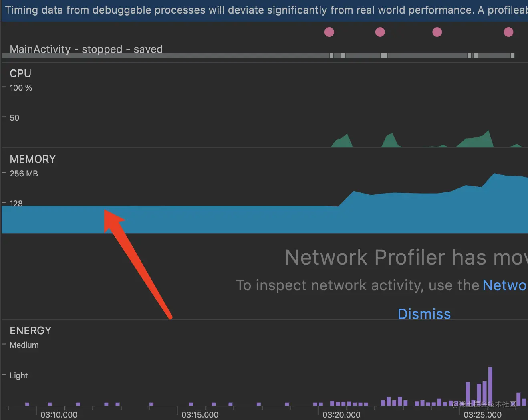
Task: Click the "Light" energy axis label
Action: click(19, 376)
